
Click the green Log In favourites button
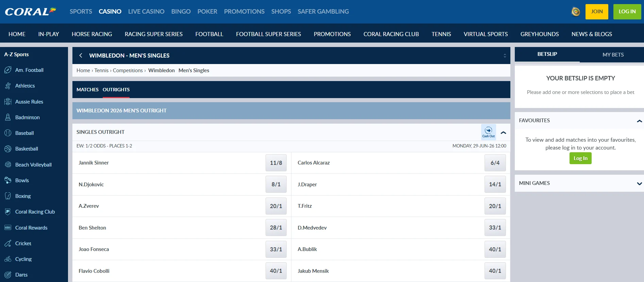580,158
